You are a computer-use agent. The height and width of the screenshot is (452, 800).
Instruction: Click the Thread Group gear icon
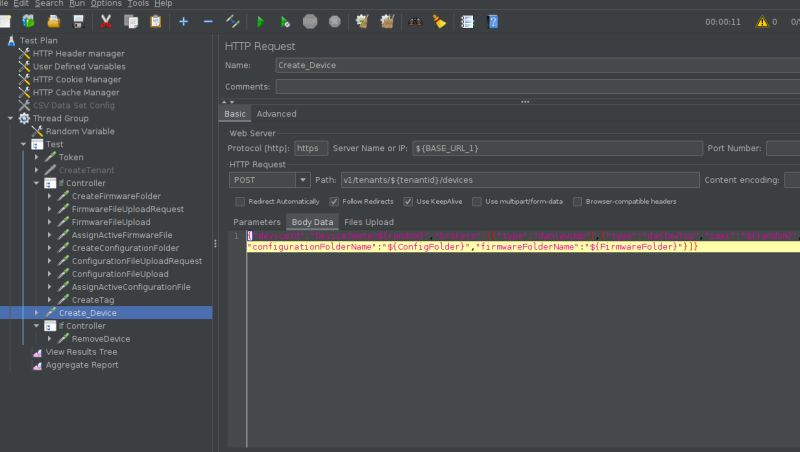[24, 118]
